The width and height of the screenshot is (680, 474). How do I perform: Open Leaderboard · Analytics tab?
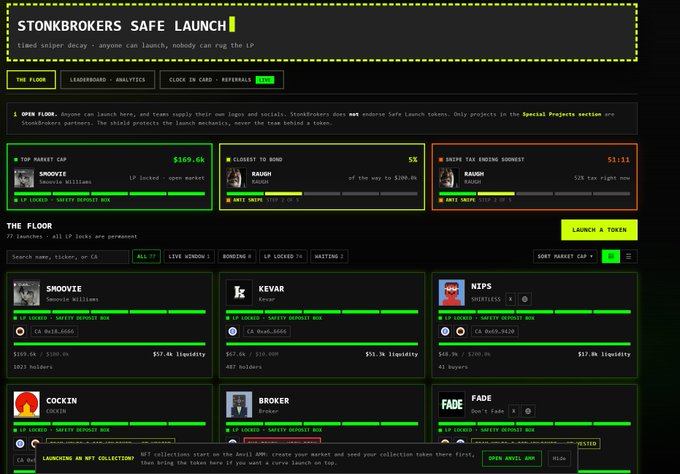tap(108, 80)
